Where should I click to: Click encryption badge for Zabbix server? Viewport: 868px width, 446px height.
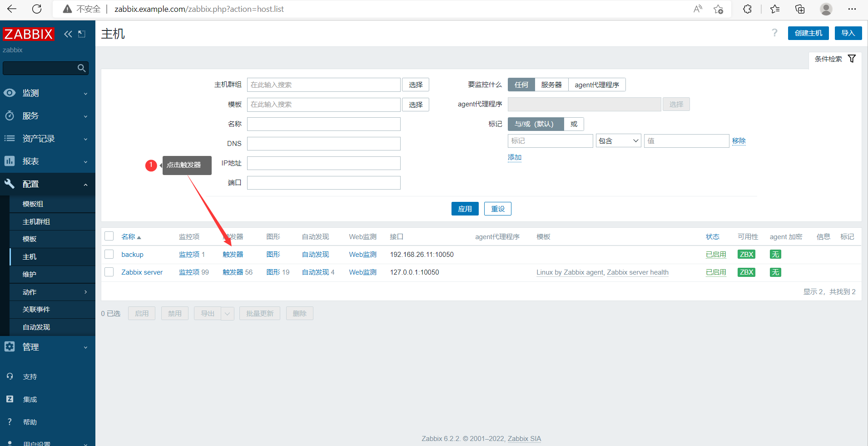coord(775,272)
